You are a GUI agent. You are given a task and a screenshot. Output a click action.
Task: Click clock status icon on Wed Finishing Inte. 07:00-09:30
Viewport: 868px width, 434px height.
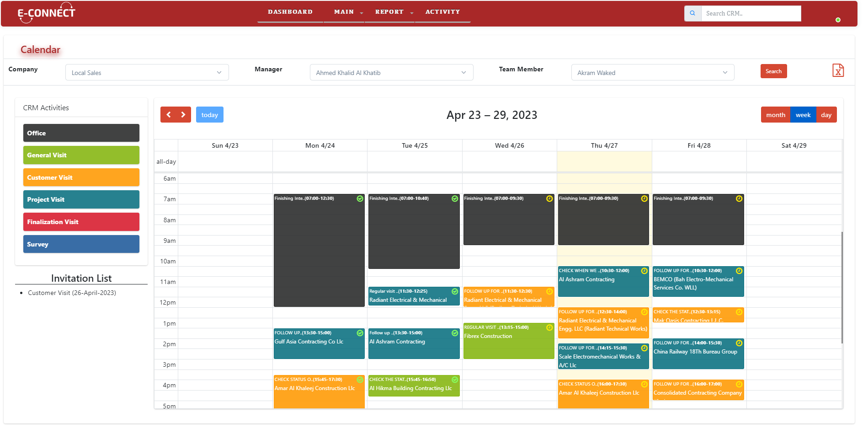pos(549,198)
